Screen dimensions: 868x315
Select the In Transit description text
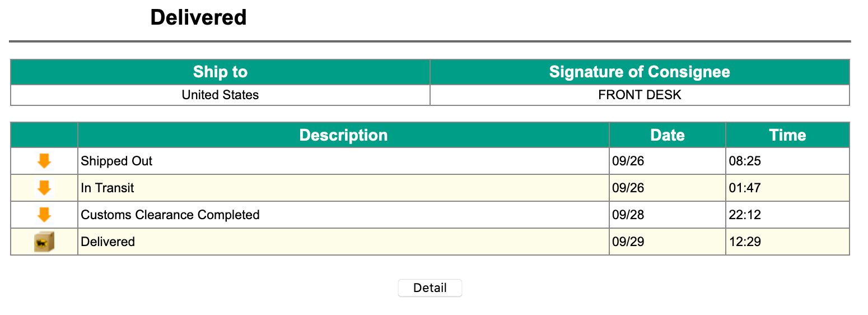(108, 188)
